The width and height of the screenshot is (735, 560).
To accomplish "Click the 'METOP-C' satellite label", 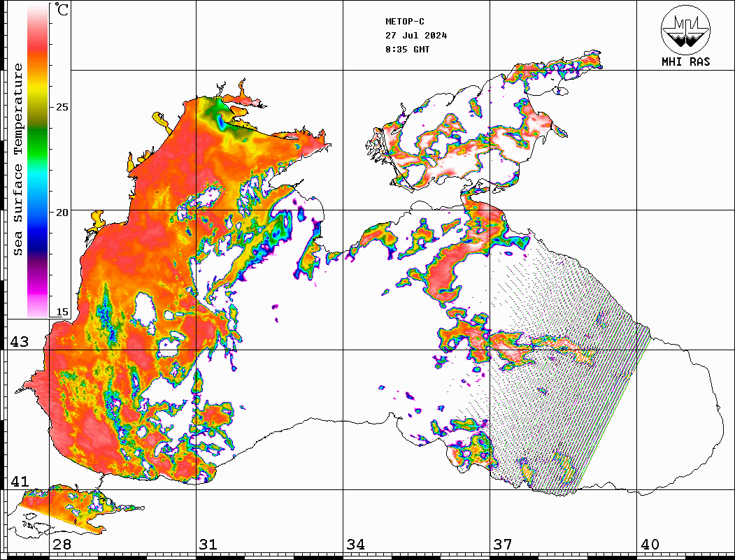I will pyautogui.click(x=404, y=22).
